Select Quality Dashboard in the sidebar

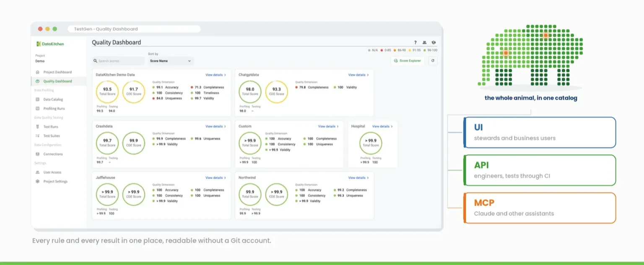[57, 81]
